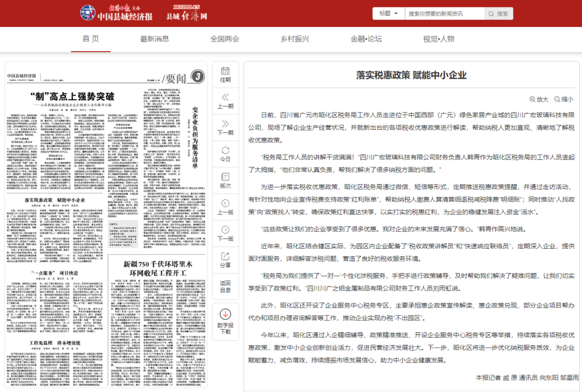Screen dimensions: 582x392
Task: Click the byline 本报记者 戚原
Action: click(497, 377)
